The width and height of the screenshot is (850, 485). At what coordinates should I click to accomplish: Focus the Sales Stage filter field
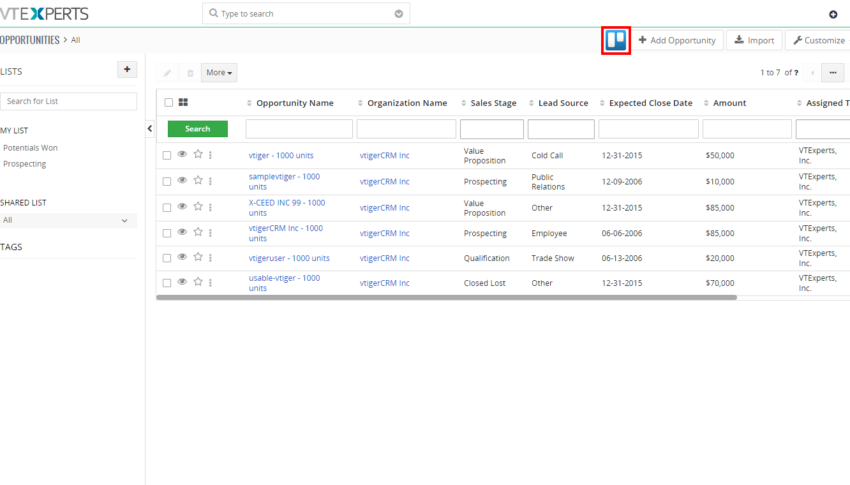(x=492, y=129)
